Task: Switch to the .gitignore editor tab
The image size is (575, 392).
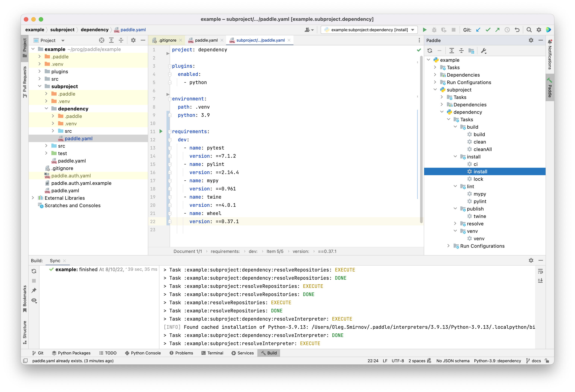Action: (168, 40)
